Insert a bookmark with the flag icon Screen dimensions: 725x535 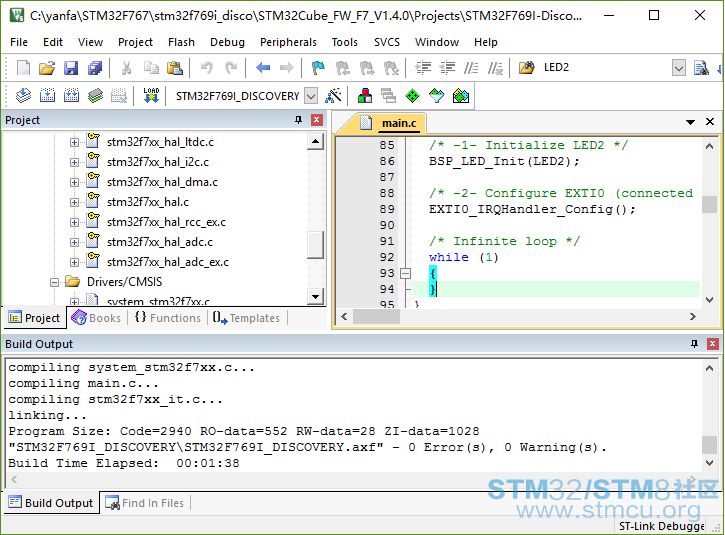point(318,68)
